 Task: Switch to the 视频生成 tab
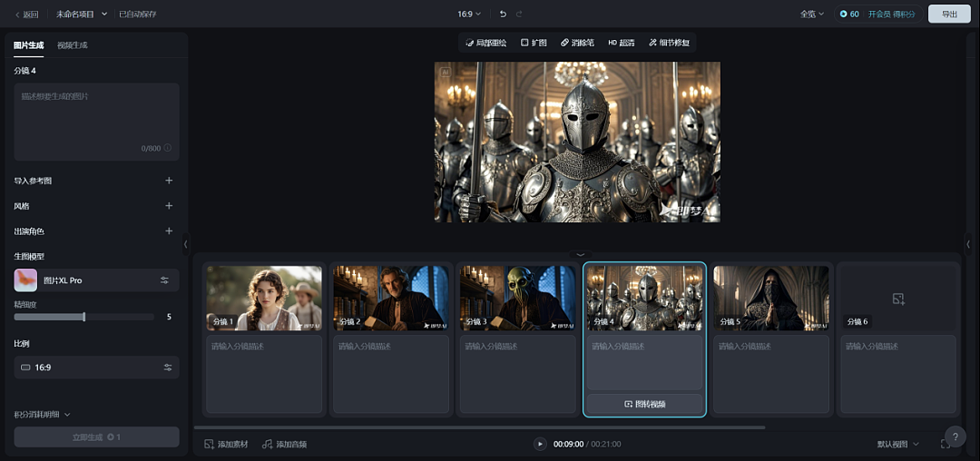coord(73,45)
